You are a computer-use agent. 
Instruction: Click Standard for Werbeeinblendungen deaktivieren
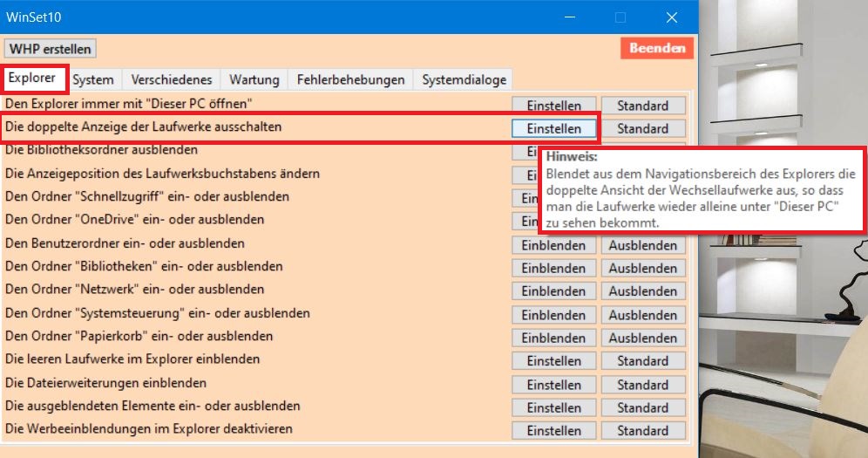click(643, 431)
